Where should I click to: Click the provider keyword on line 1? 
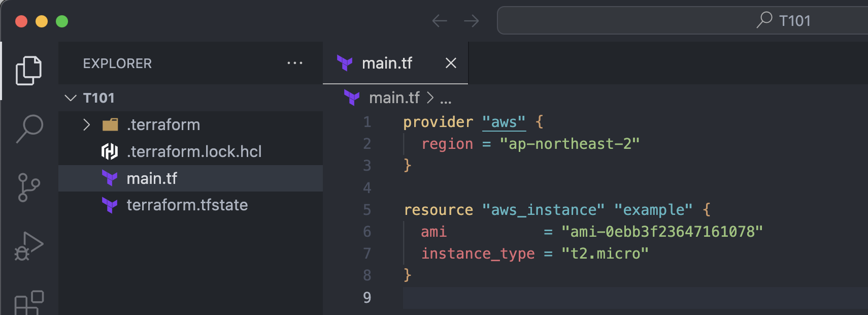438,122
